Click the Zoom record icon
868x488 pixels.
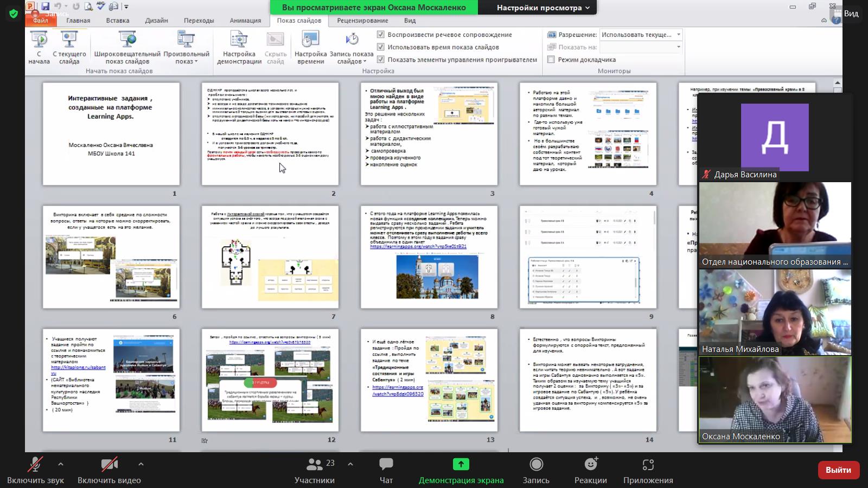pyautogui.click(x=536, y=465)
